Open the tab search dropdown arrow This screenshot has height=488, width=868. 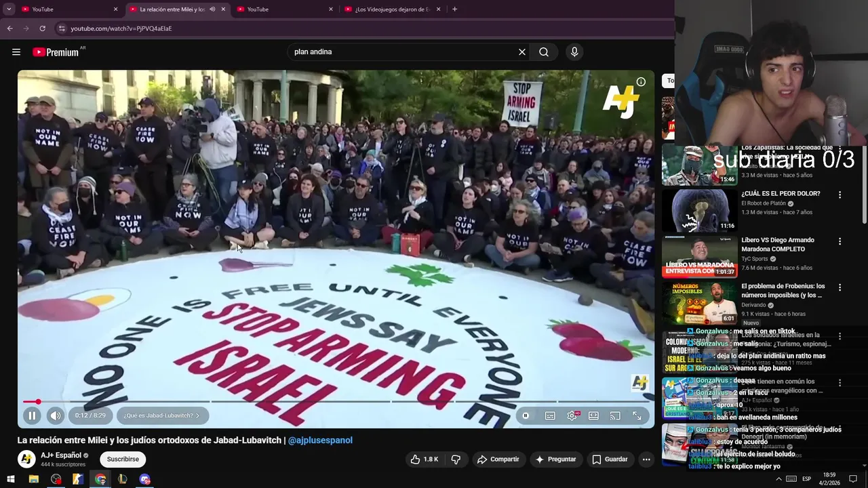(9, 9)
